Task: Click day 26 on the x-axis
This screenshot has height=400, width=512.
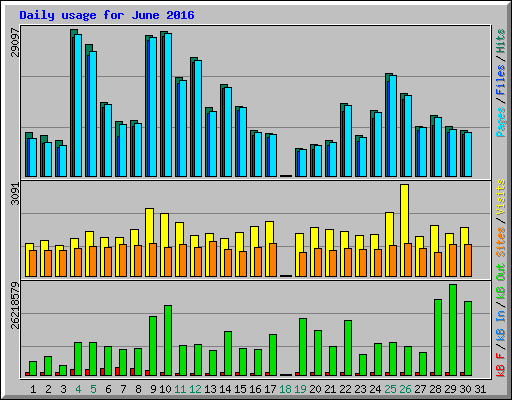Action: [405, 389]
